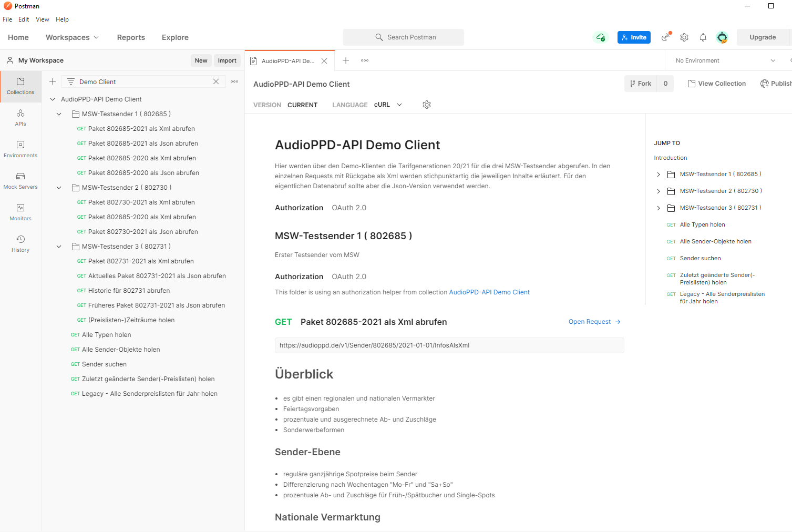This screenshot has height=532, width=792.
Task: Click the Import button
Action: (x=227, y=60)
